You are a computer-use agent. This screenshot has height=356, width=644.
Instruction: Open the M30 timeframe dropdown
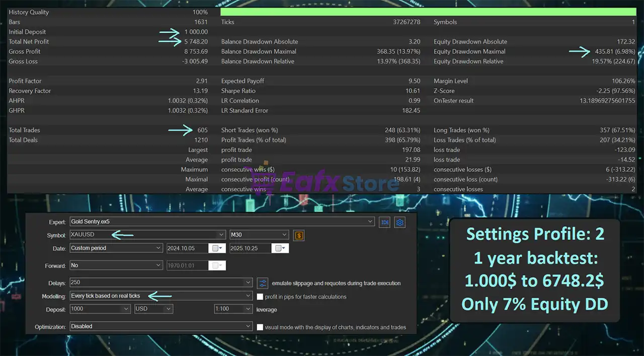point(284,235)
